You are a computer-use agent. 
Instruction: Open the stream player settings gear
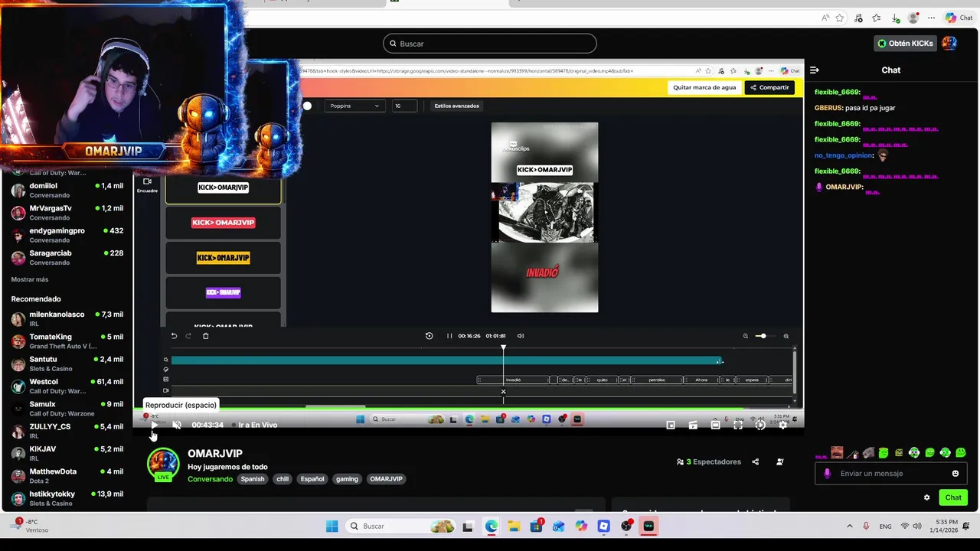782,425
